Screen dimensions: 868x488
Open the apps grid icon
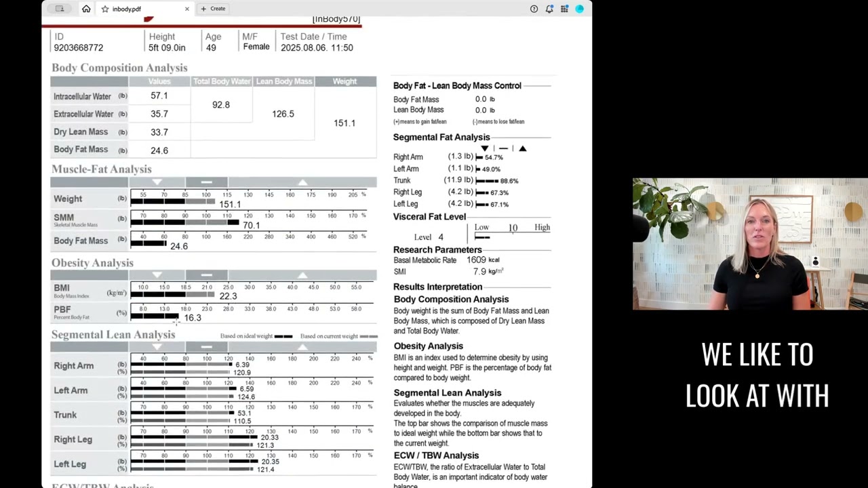pyautogui.click(x=564, y=9)
